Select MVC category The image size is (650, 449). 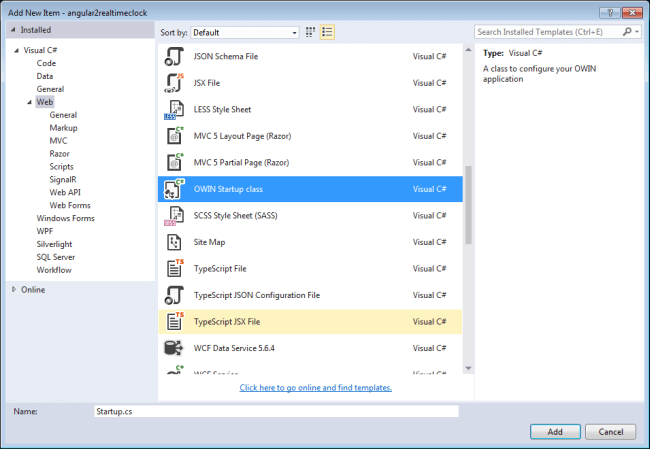[58, 141]
